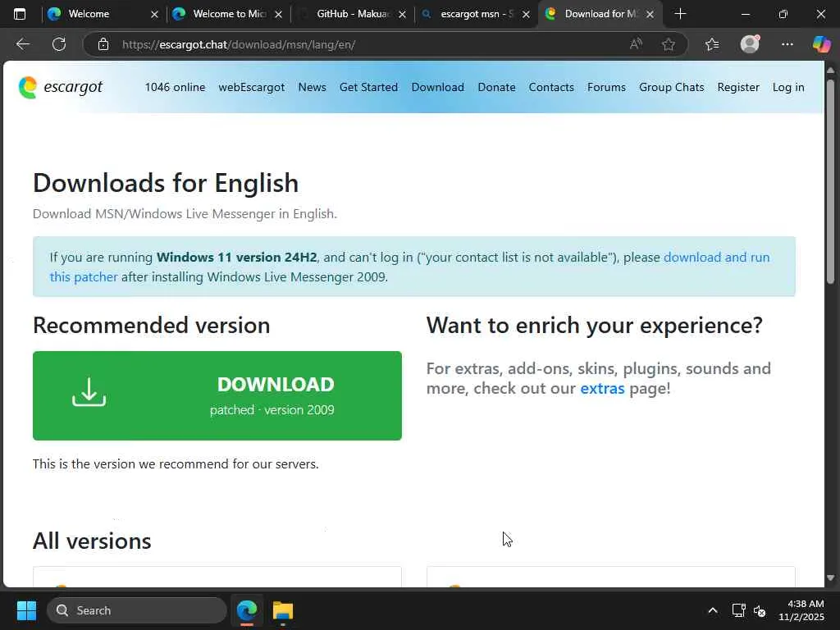The width and height of the screenshot is (840, 630).
Task: Open the Get Started nav item
Action: click(368, 87)
